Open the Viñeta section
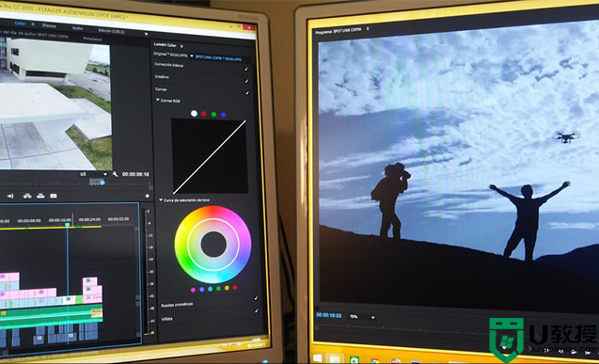599x364 pixels. click(x=167, y=319)
